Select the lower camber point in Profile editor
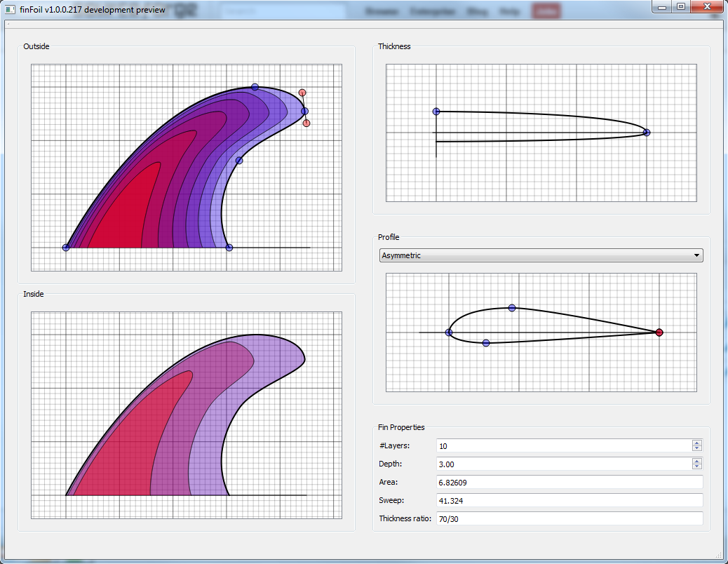728x564 pixels. [x=485, y=342]
